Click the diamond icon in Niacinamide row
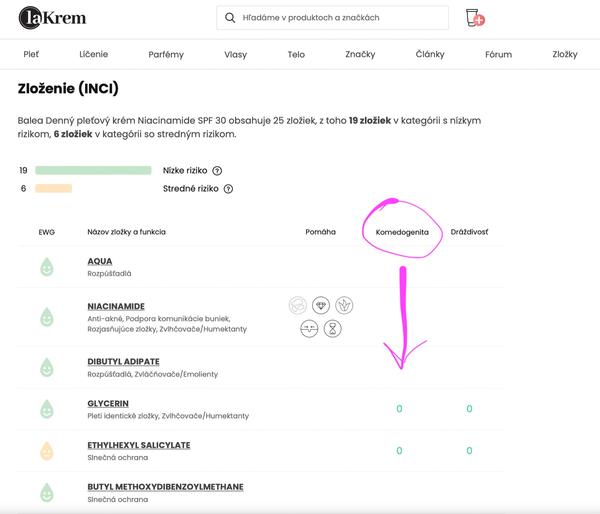Viewport: 600px width, 514px height. coord(321,305)
